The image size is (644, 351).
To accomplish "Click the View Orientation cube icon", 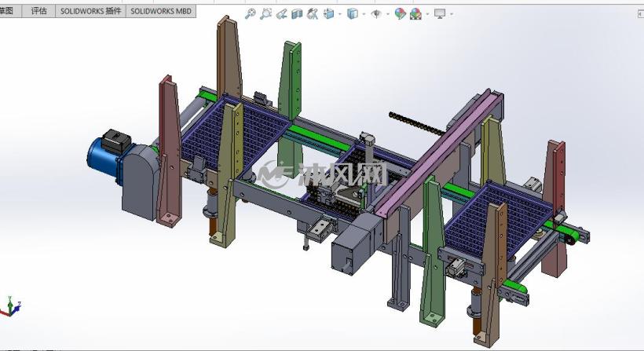I will (328, 14).
